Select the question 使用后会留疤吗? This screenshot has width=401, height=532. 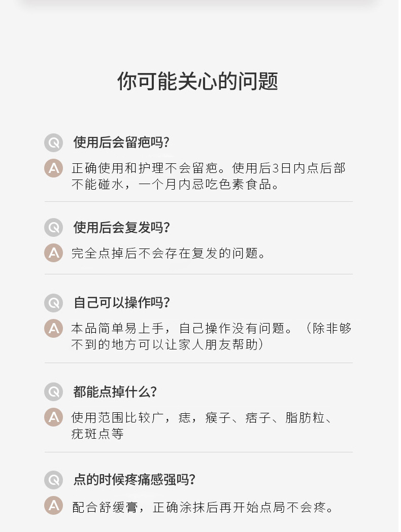121,143
